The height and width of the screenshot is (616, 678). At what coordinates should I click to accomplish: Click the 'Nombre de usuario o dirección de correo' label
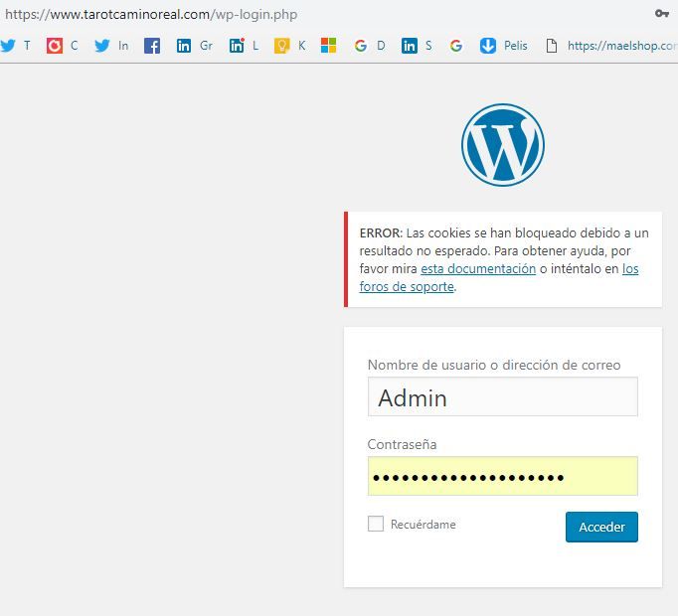pyautogui.click(x=494, y=365)
